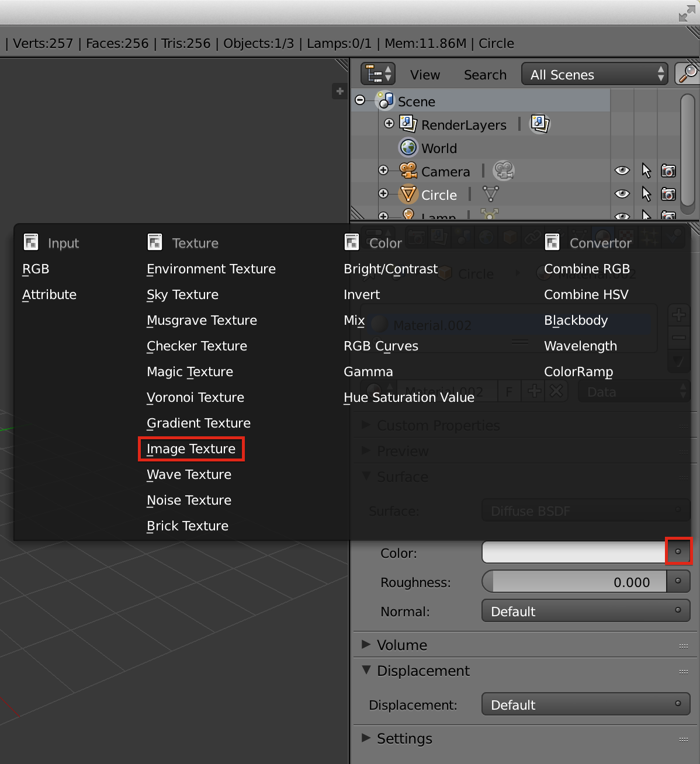The image size is (700, 764).
Task: Toggle Circle viewport visibility eye
Action: [x=622, y=194]
